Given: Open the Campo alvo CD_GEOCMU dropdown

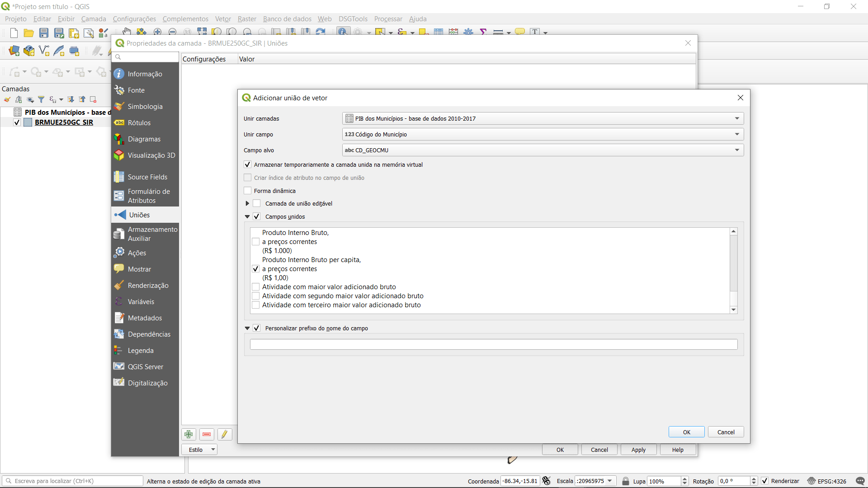Looking at the screenshot, I should tap(542, 150).
